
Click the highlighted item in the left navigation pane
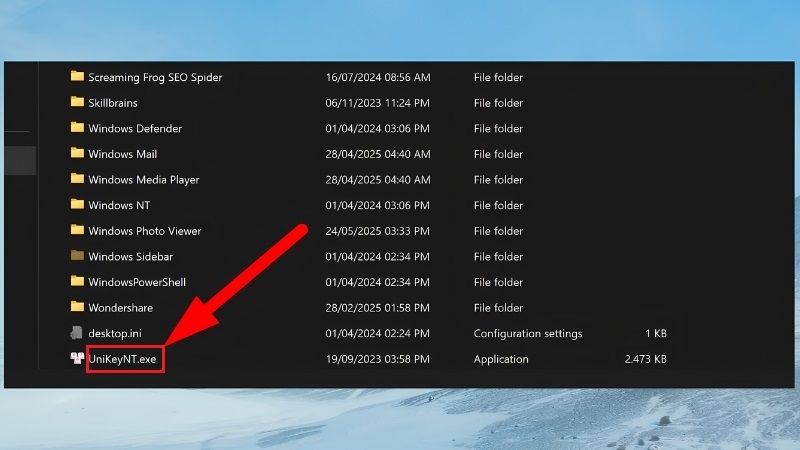coord(20,160)
